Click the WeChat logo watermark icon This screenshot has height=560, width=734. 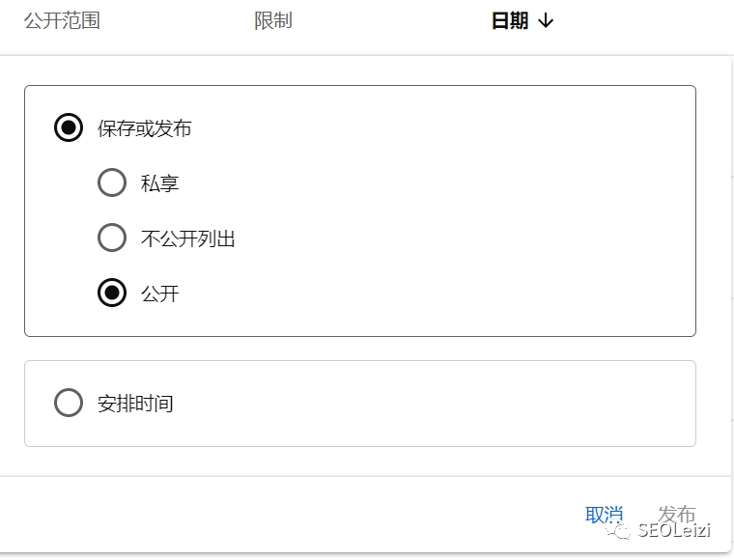(619, 530)
